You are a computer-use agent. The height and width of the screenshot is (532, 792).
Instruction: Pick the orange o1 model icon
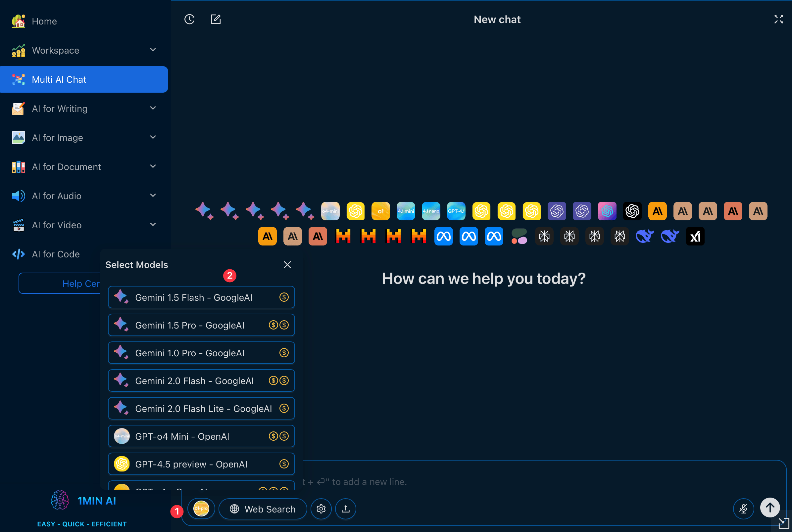pos(380,211)
